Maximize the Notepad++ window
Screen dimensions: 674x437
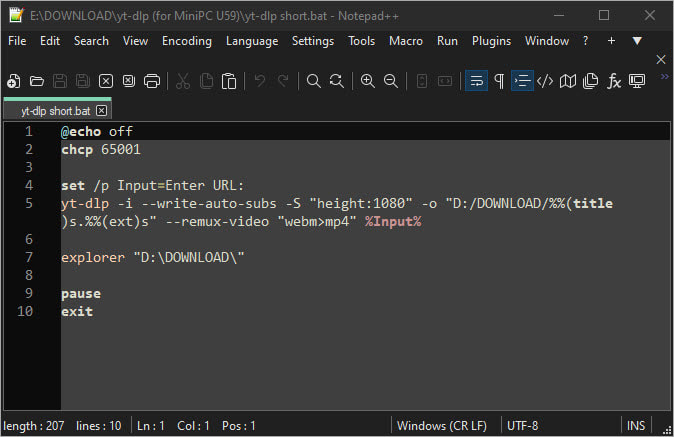604,15
